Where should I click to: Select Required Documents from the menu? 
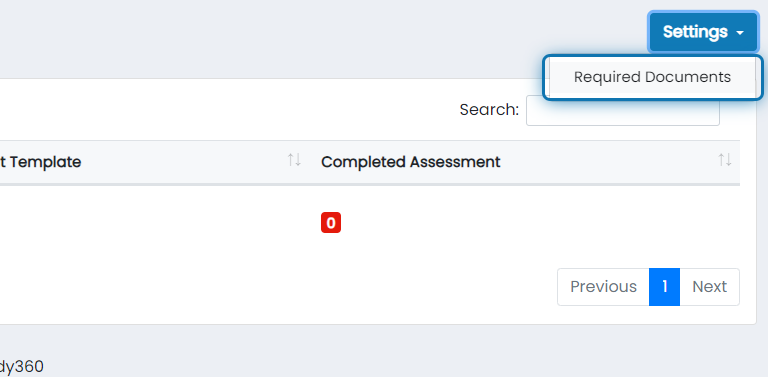[x=652, y=77]
